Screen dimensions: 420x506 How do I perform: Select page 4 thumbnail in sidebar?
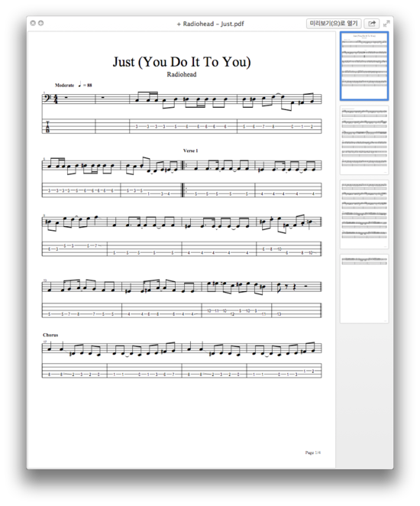(x=364, y=288)
